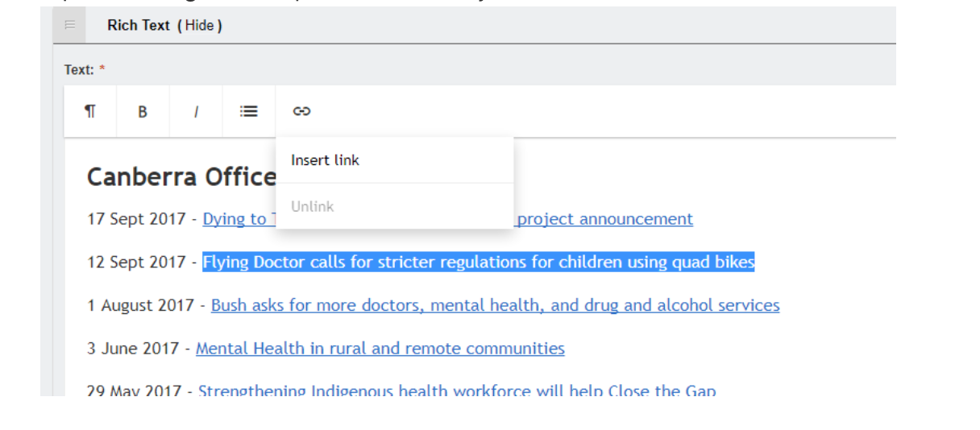The height and width of the screenshot is (430, 980).
Task: Select the greyed Unlink menu entry
Action: click(313, 207)
